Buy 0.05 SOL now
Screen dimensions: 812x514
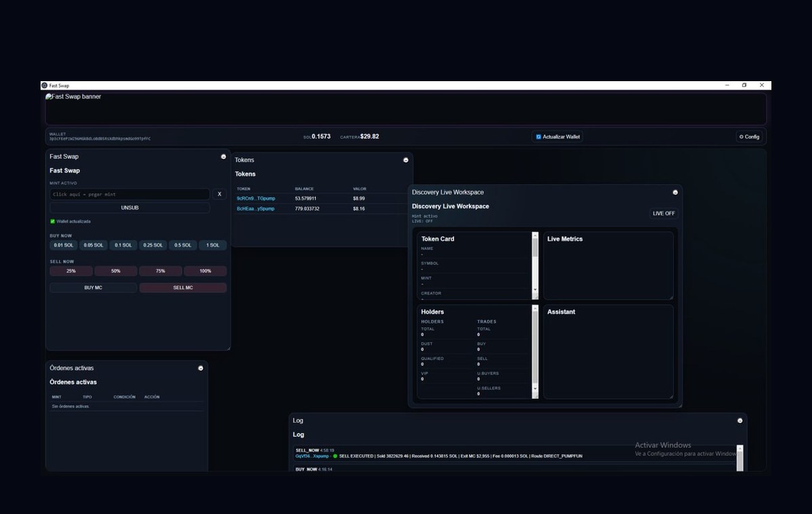tap(93, 245)
